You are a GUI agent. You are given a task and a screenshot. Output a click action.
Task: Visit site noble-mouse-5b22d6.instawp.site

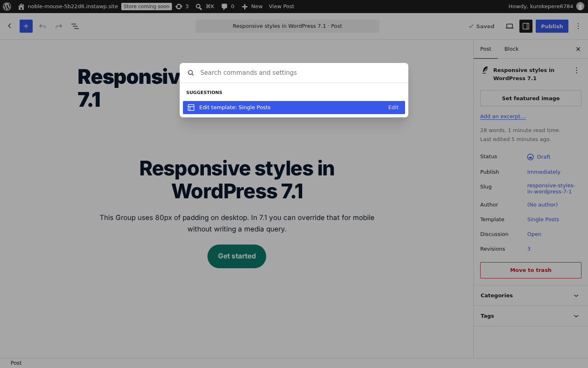tap(68, 7)
